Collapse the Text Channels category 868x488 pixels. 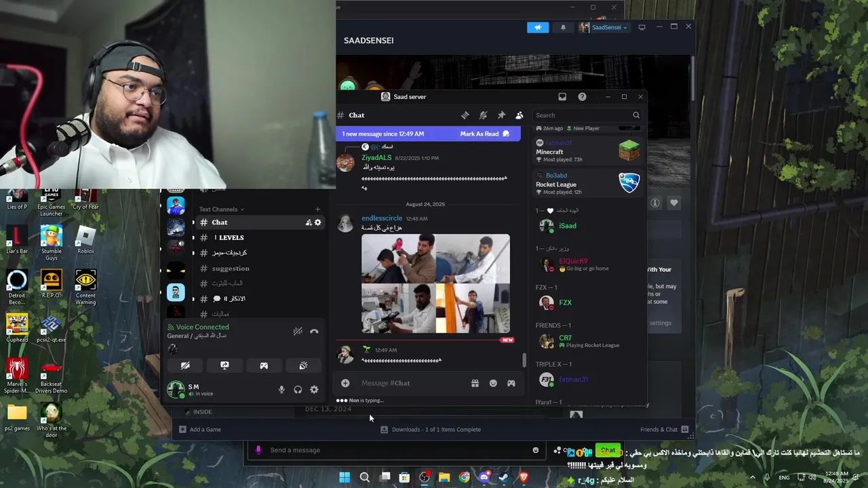221,209
